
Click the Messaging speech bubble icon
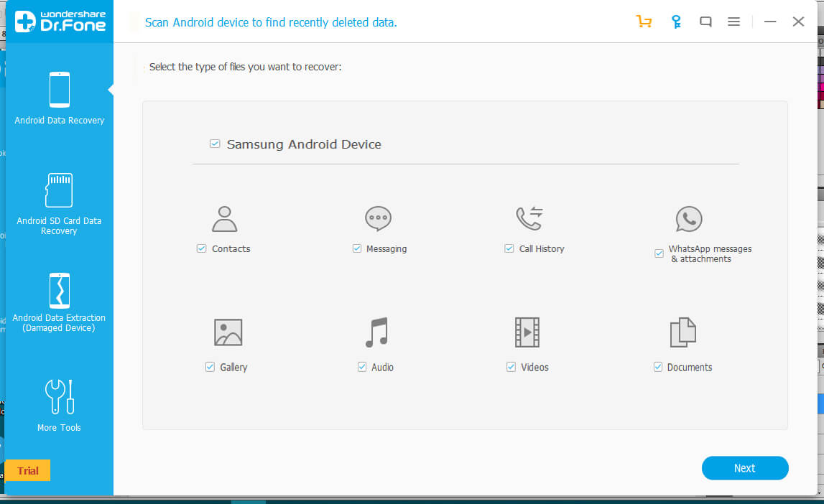point(379,219)
